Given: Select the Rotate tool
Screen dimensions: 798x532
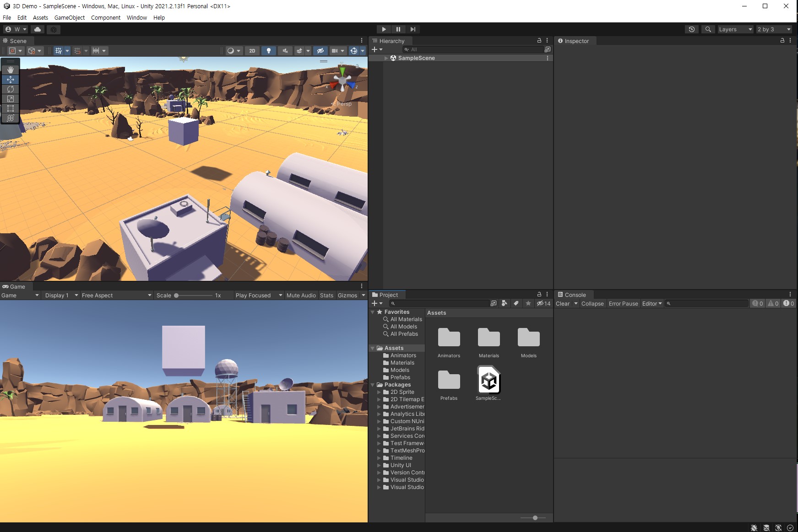Looking at the screenshot, I should 10,89.
